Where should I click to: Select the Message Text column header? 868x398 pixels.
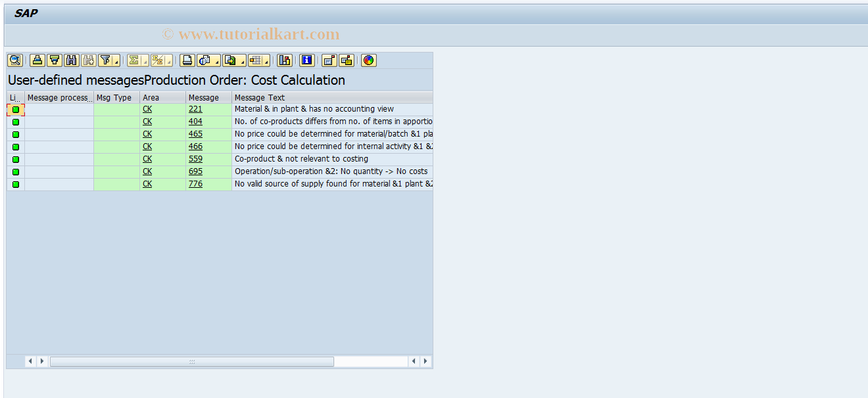pyautogui.click(x=259, y=97)
